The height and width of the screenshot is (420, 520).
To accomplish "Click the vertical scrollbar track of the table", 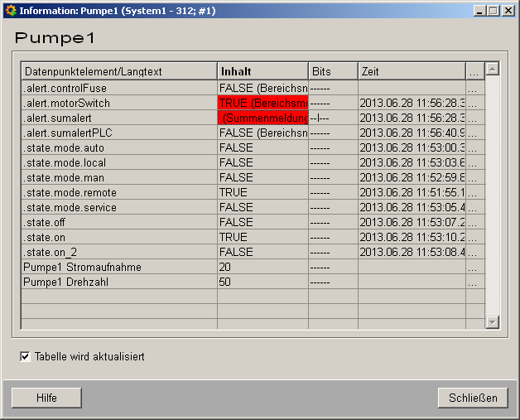I will click(493, 196).
